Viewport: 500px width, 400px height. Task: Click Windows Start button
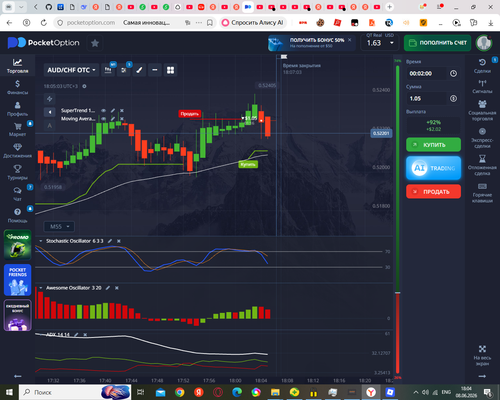coord(9,392)
